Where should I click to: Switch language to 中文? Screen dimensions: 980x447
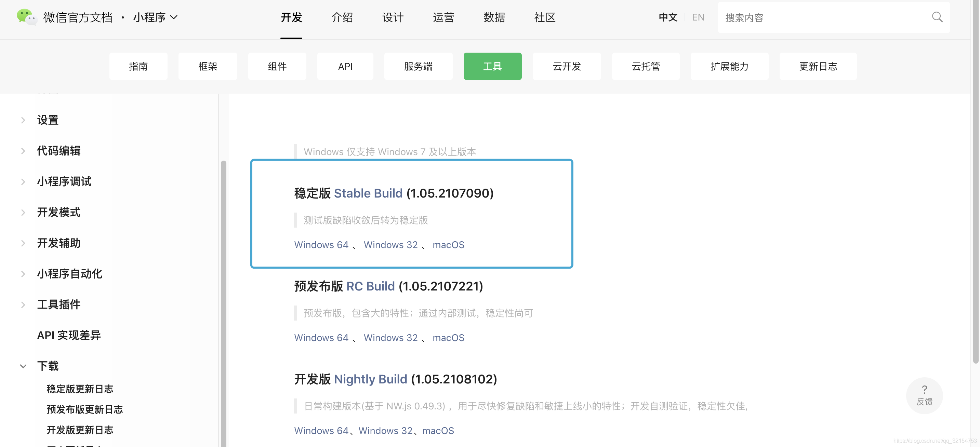(x=668, y=17)
